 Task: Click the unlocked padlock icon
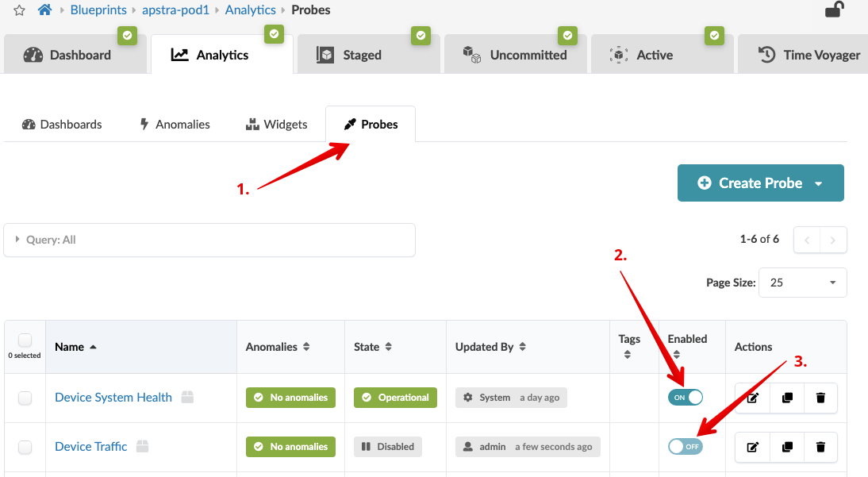pyautogui.click(x=834, y=10)
